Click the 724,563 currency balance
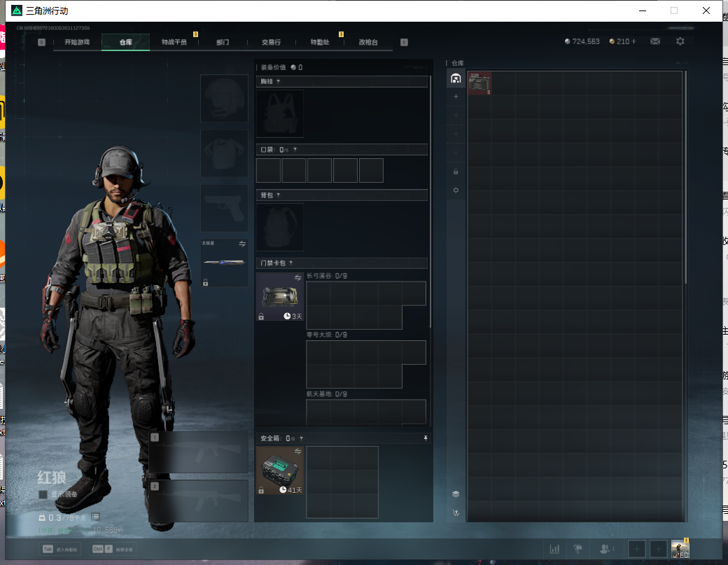 582,41
